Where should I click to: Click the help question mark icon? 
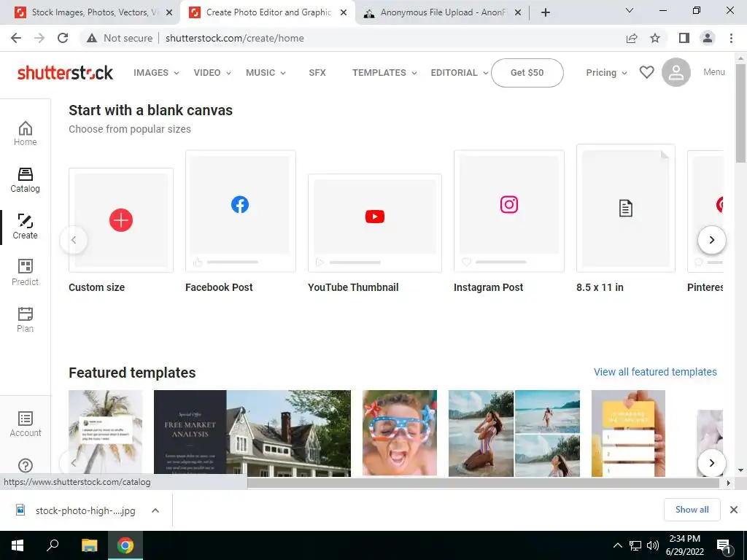coord(26,465)
